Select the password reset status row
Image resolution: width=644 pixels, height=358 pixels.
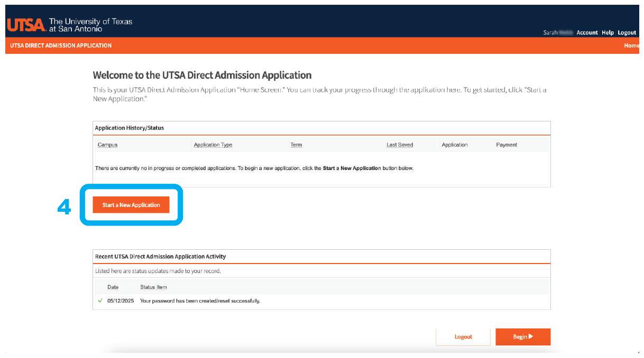pos(200,301)
